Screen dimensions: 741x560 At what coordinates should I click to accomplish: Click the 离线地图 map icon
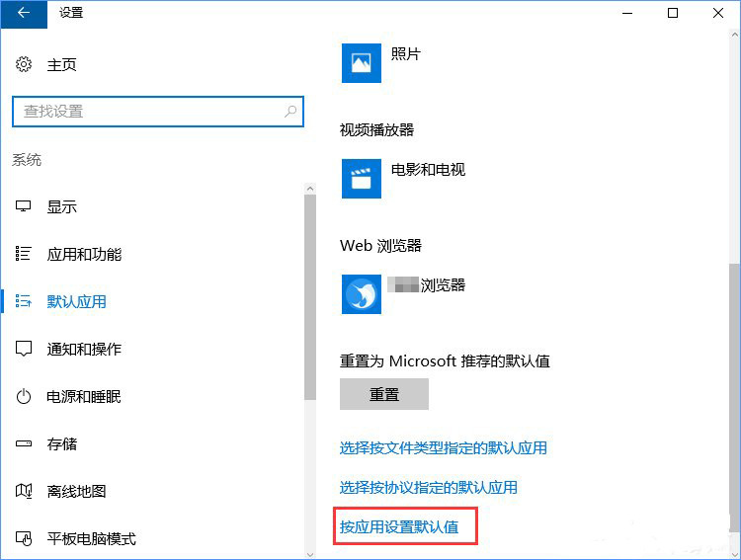tap(25, 492)
